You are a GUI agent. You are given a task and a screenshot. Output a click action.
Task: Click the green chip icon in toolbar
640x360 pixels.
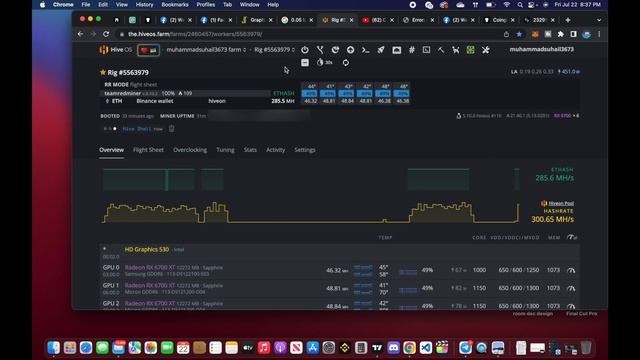pyautogui.click(x=471, y=50)
